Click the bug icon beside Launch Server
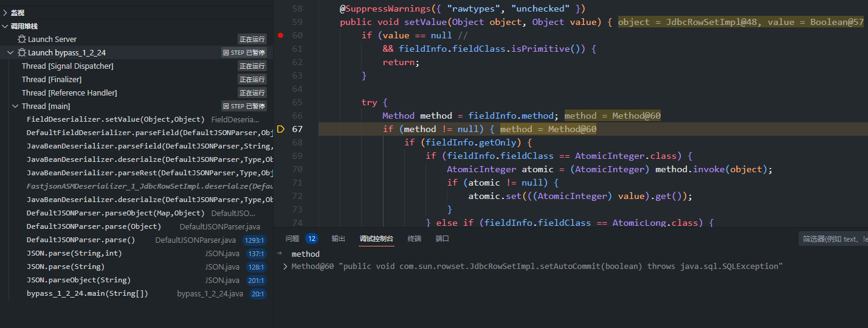Screen dimensions: 868x328 pyautogui.click(x=22, y=39)
